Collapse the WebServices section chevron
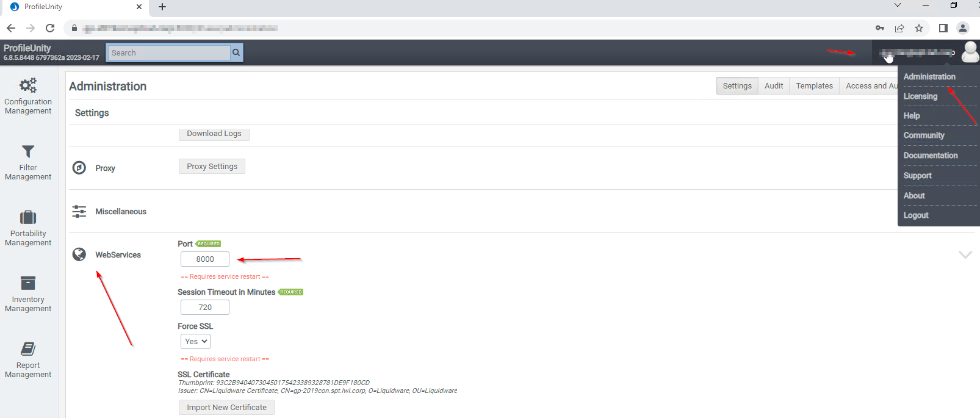Viewport: 980px width, 418px height. point(965,254)
